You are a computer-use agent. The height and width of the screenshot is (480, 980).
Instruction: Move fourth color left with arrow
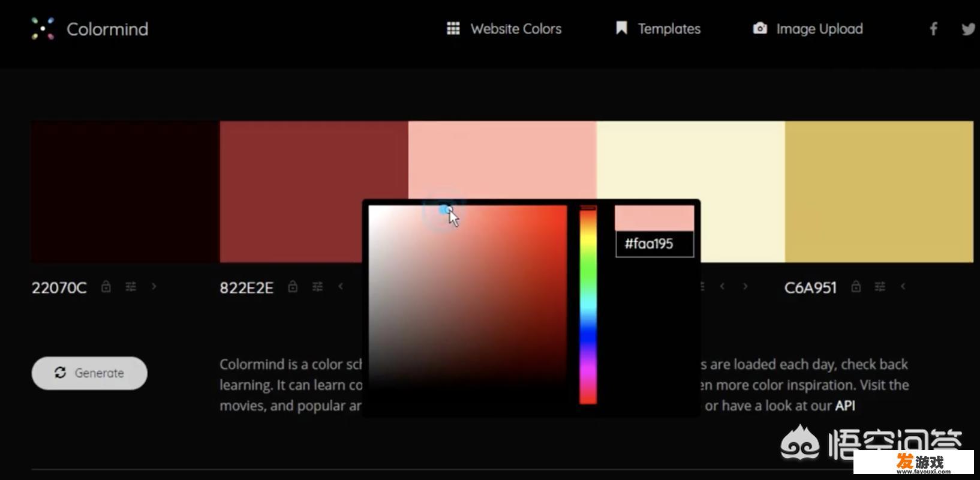pos(722,287)
